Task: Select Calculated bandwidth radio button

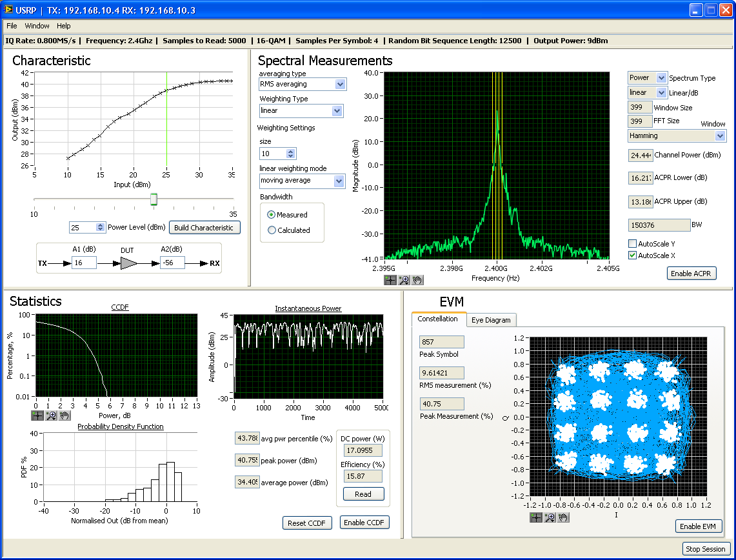Action: (x=272, y=230)
